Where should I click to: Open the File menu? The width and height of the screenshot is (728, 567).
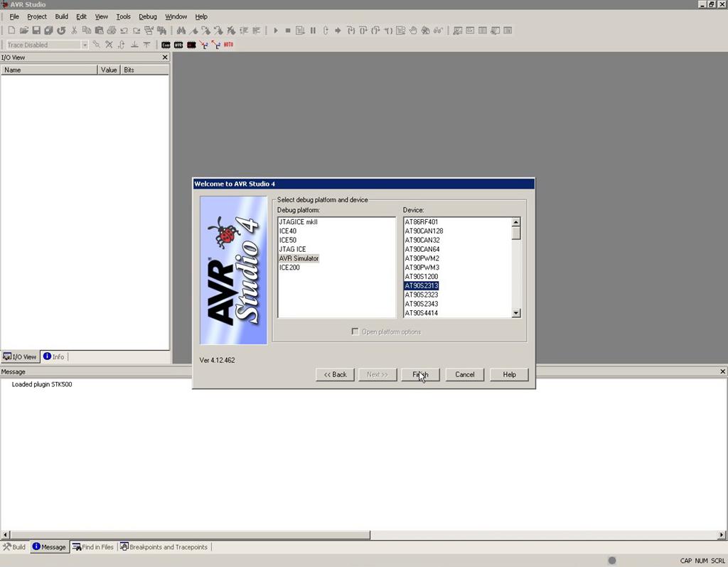click(14, 17)
